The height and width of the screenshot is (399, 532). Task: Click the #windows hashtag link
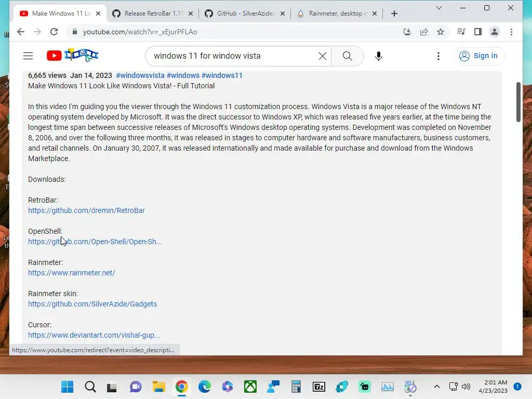(183, 75)
